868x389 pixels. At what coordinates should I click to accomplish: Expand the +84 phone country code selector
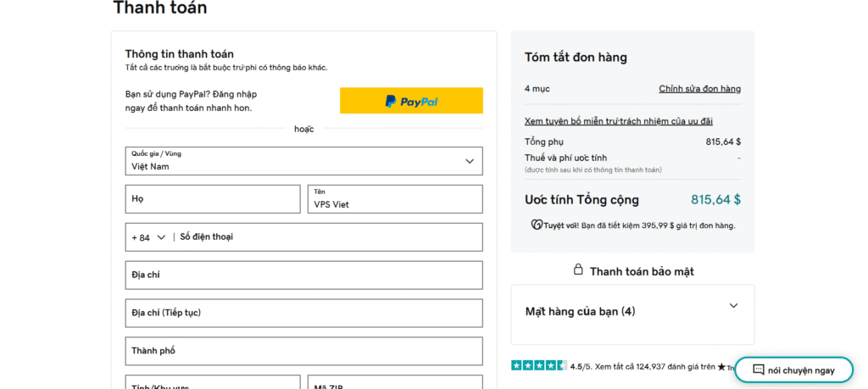pyautogui.click(x=148, y=237)
